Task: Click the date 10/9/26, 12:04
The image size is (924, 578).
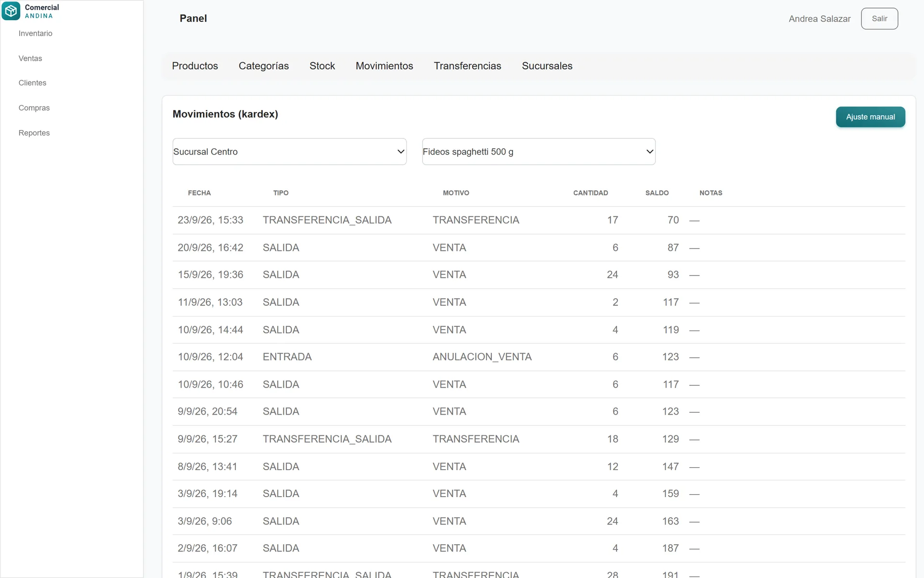Action: click(x=210, y=357)
